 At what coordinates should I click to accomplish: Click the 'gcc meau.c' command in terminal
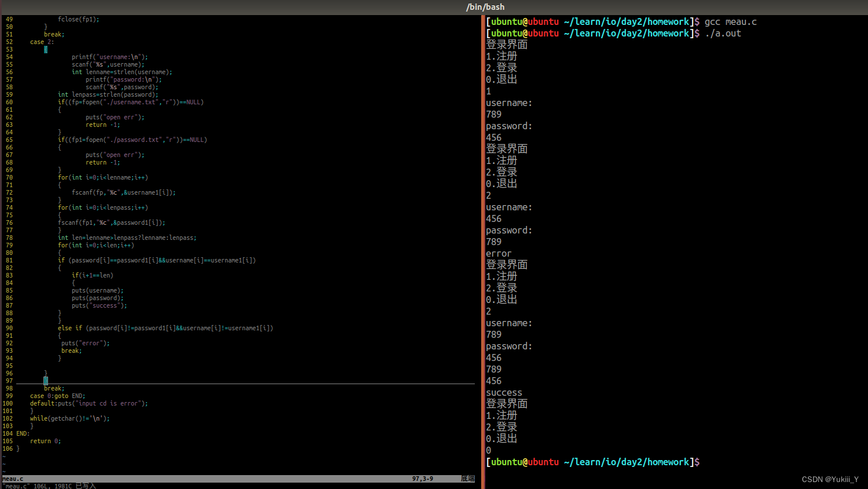click(x=731, y=22)
